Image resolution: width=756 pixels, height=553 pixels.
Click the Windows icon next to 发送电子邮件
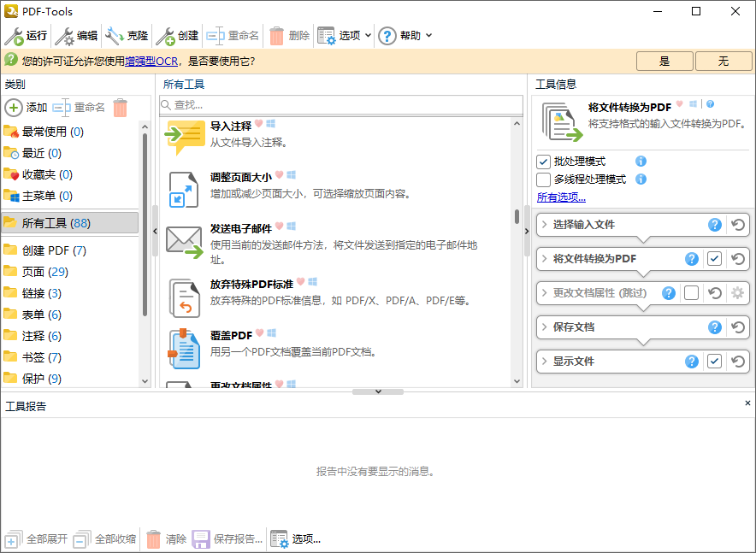[x=292, y=226]
